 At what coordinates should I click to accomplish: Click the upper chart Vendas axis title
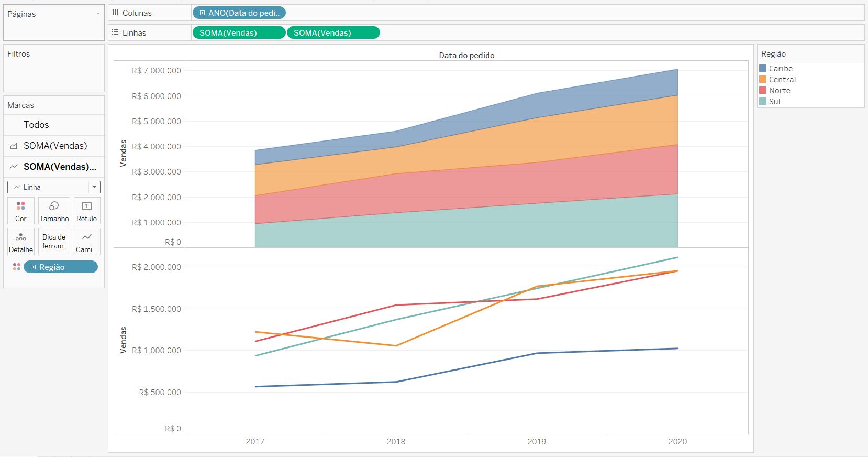(123, 153)
